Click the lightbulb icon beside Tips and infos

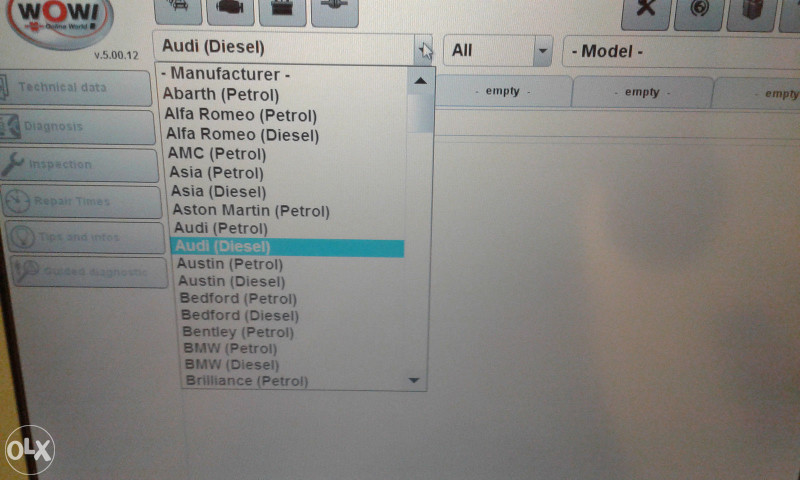pos(22,237)
